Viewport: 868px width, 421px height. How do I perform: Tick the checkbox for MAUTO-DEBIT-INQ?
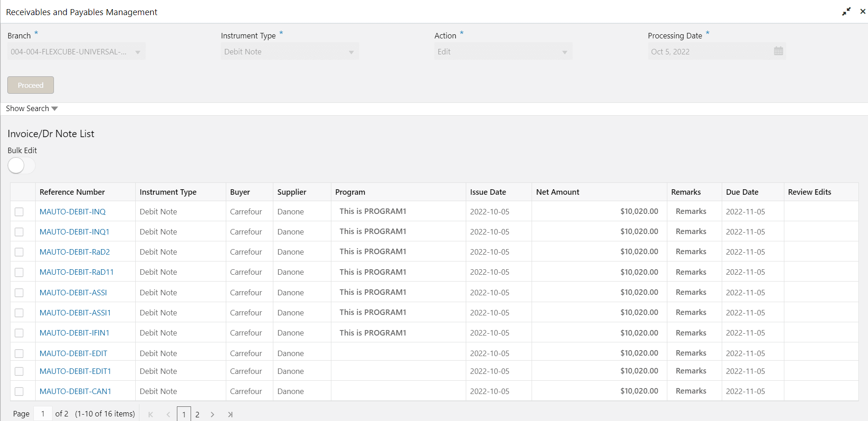point(19,212)
